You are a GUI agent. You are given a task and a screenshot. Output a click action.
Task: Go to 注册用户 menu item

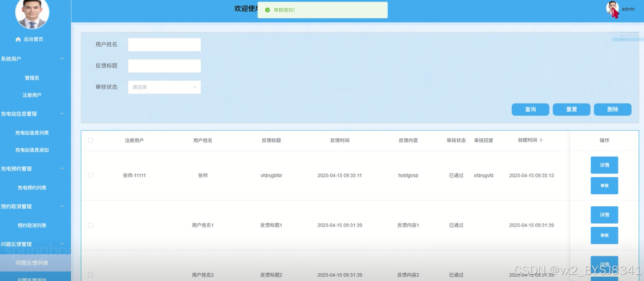point(32,95)
